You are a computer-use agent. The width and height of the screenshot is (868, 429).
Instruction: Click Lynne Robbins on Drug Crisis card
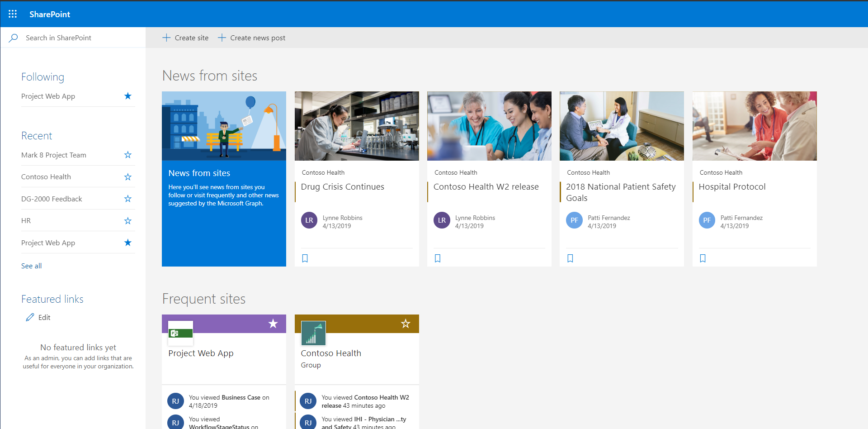click(x=342, y=218)
